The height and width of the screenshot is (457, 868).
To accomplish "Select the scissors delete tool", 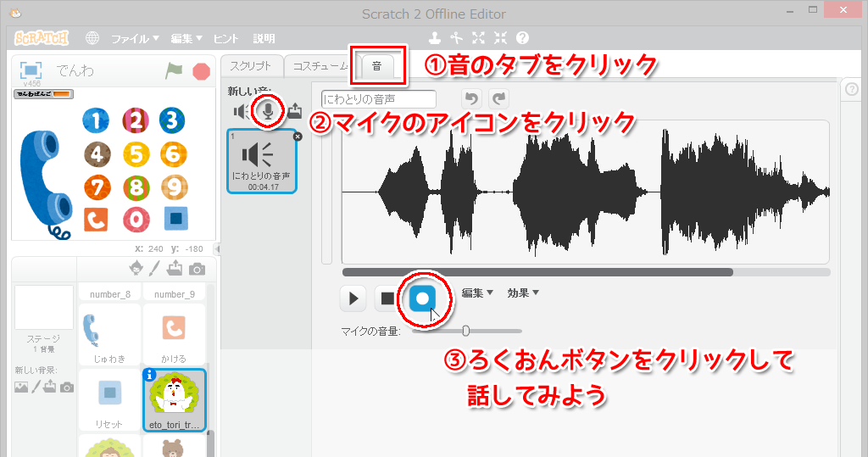I will pos(457,37).
